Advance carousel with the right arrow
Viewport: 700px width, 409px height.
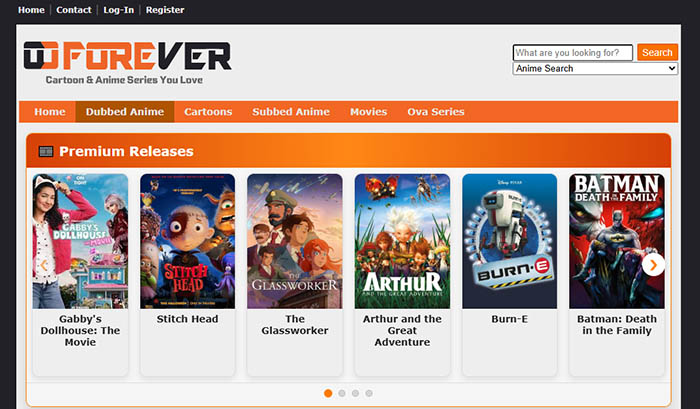click(x=653, y=265)
